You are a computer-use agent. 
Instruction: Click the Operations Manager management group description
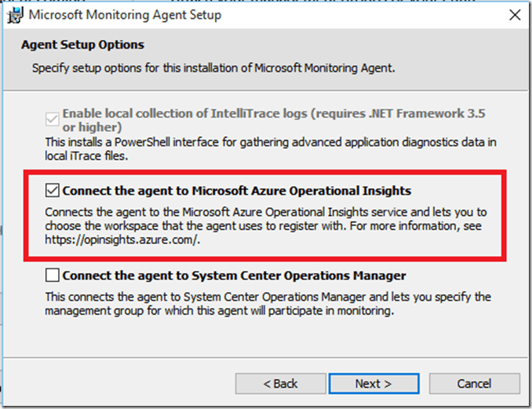(x=267, y=304)
